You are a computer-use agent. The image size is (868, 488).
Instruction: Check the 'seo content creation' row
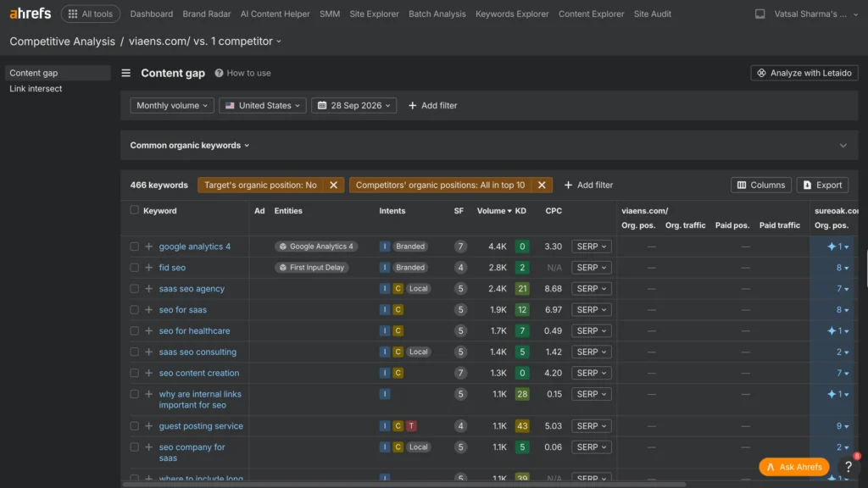click(x=134, y=373)
